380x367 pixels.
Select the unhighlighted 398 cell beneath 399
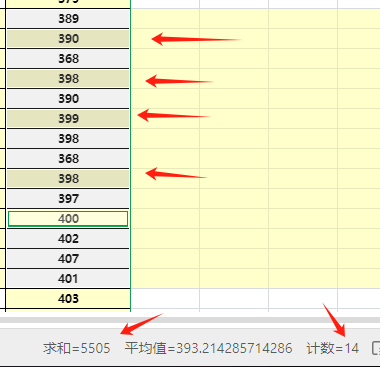tap(68, 139)
